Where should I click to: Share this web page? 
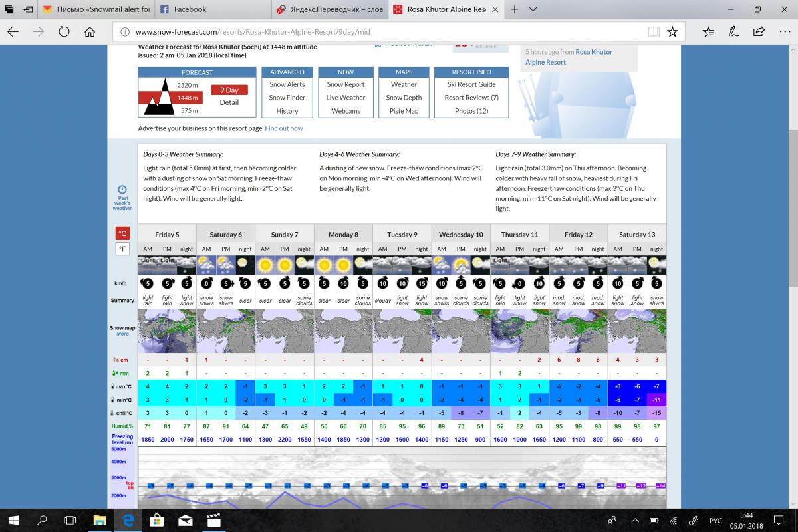pyautogui.click(x=759, y=31)
